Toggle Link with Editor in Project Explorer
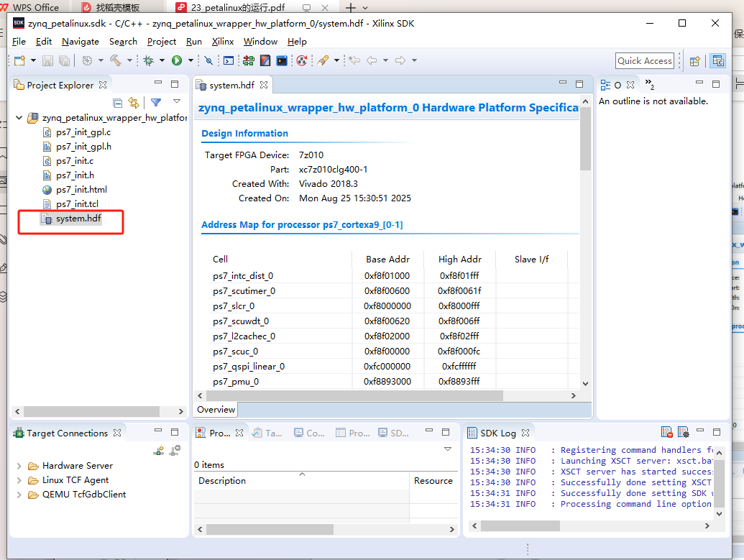This screenshot has width=744, height=560. (x=134, y=103)
